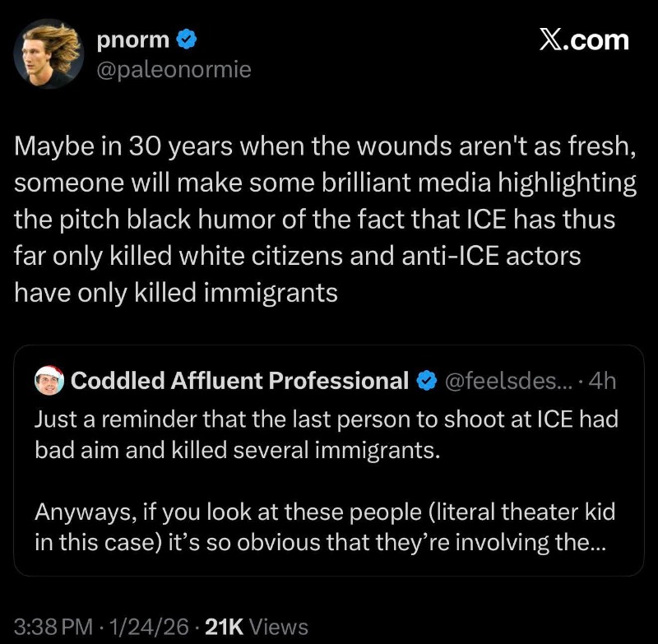Image resolution: width=658 pixels, height=644 pixels.
Task: Click the truncated @feelsdes handle
Action: (x=507, y=381)
